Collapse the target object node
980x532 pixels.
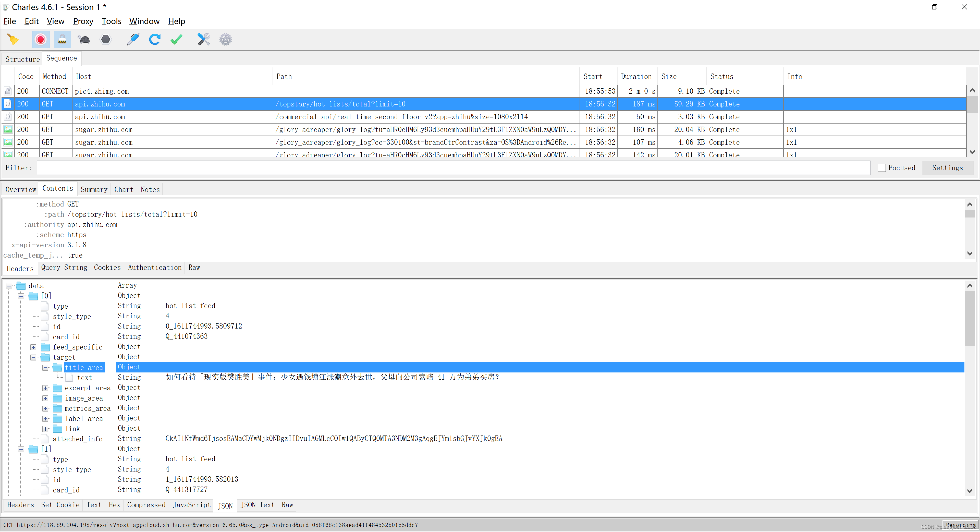33,357
